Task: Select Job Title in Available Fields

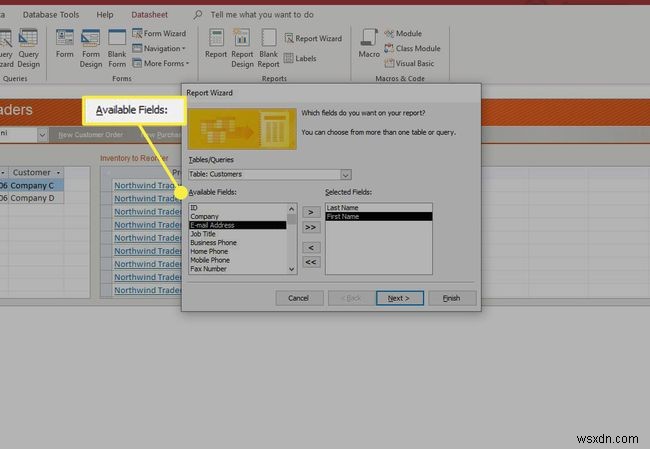Action: [238, 234]
